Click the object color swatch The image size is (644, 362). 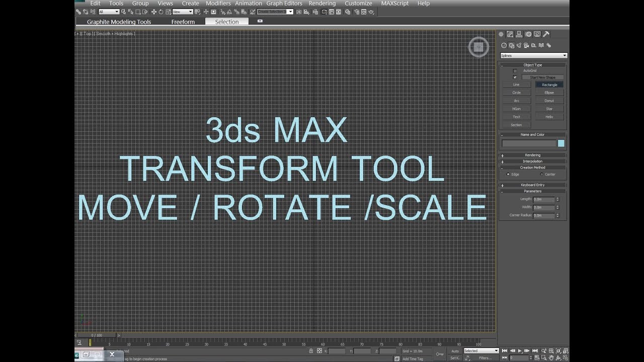pyautogui.click(x=561, y=143)
